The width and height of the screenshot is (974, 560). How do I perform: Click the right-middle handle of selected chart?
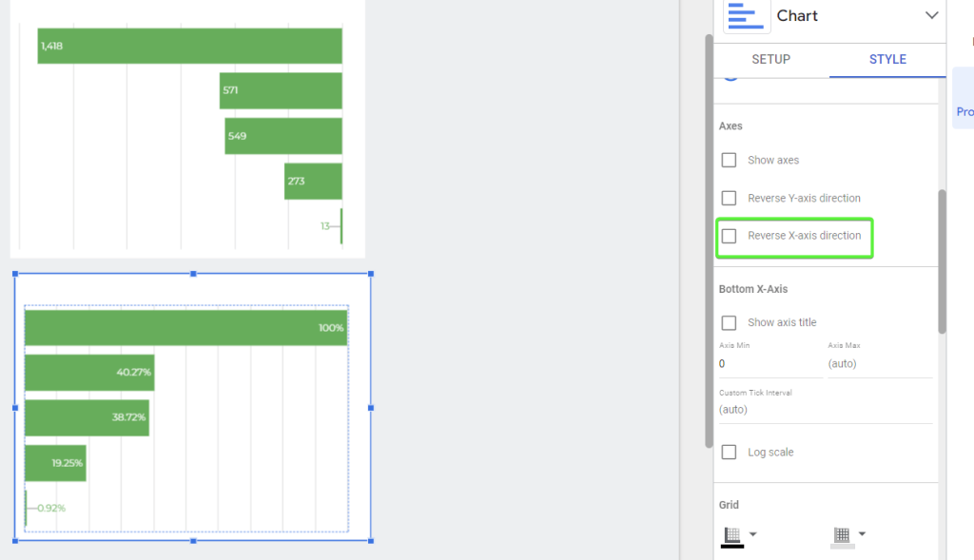(x=371, y=408)
